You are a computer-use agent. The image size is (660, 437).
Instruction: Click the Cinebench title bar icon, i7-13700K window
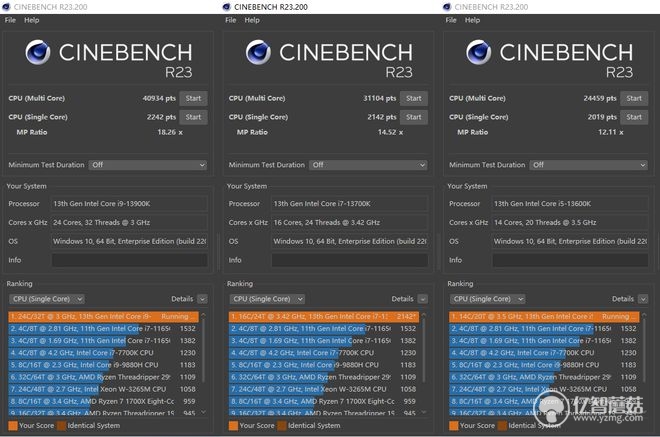click(x=226, y=7)
